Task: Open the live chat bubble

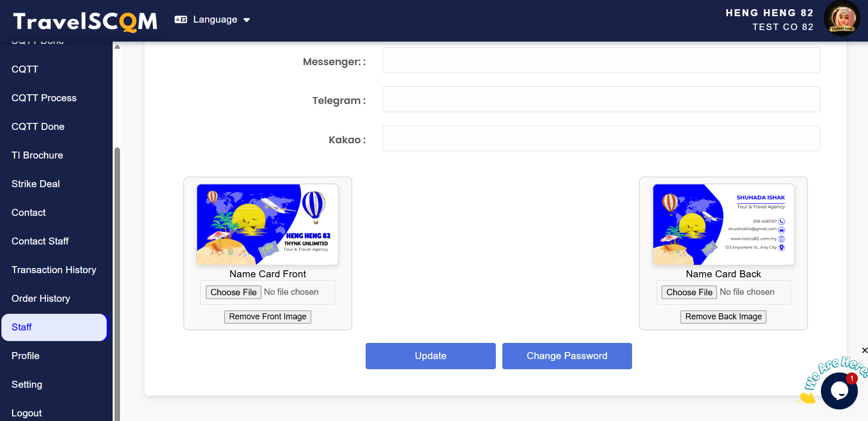Action: pos(839,391)
